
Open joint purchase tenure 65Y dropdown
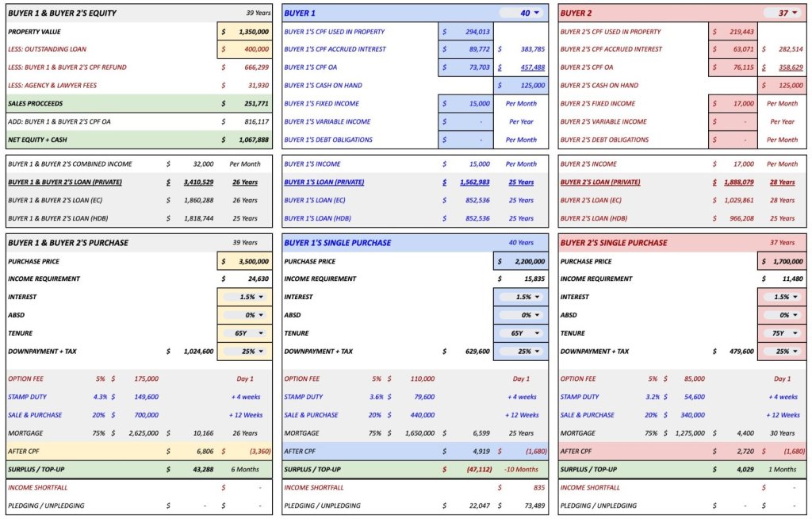tap(245, 333)
